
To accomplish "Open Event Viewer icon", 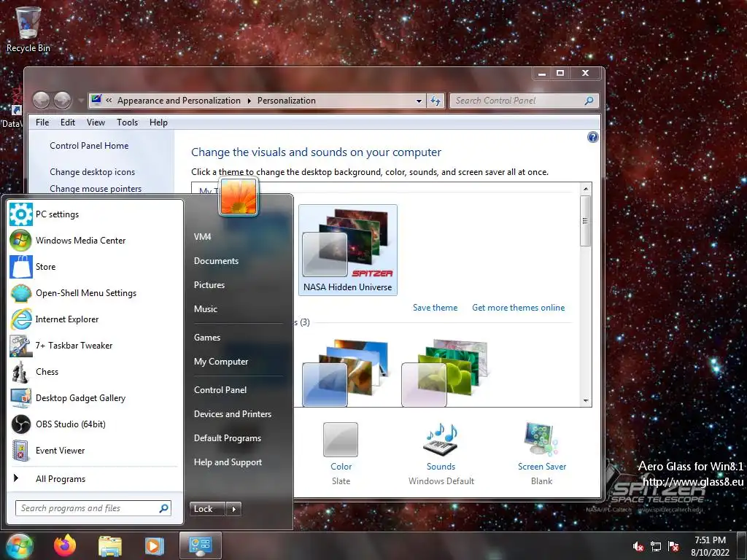I will (x=21, y=451).
